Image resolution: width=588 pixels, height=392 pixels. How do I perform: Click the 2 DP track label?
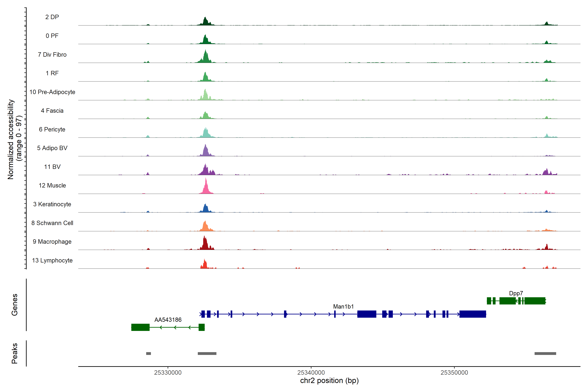point(52,17)
